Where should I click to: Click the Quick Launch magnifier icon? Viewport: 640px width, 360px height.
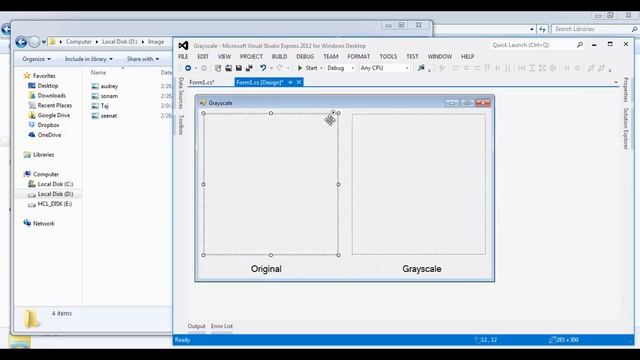580,45
